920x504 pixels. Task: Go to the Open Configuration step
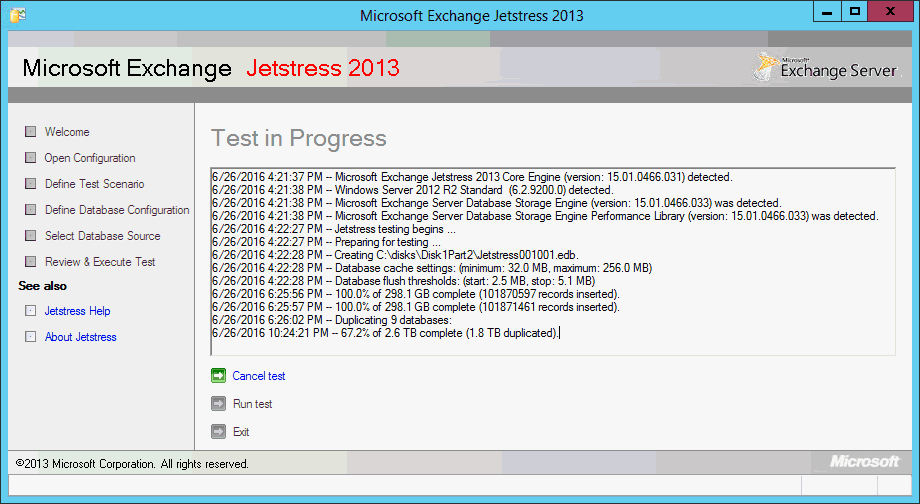point(90,158)
